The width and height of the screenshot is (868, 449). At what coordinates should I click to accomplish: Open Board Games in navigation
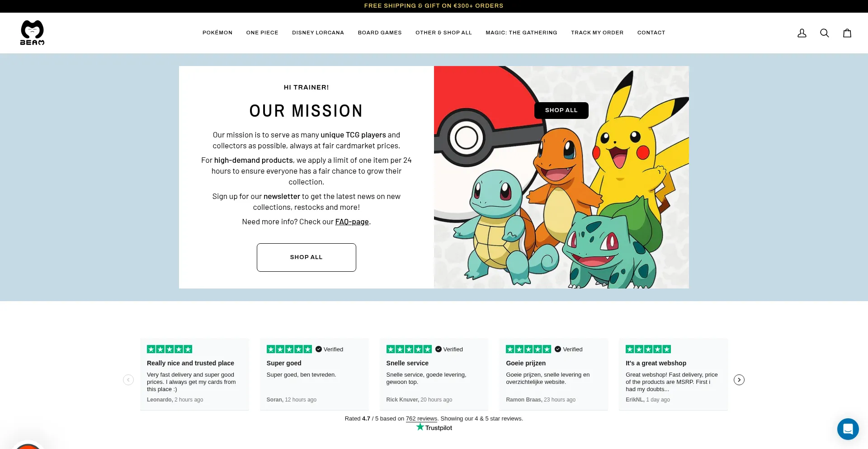(380, 33)
